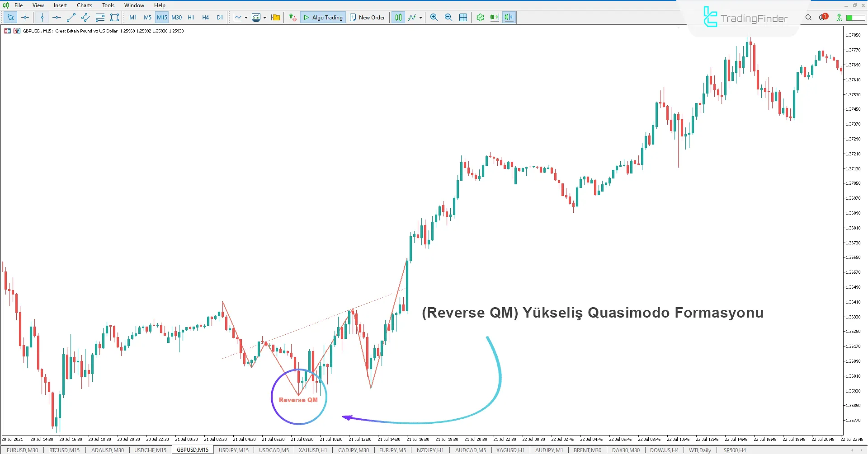Screen dimensions: 868x454
Task: Pick the trendline drawing tool
Action: (x=71, y=17)
